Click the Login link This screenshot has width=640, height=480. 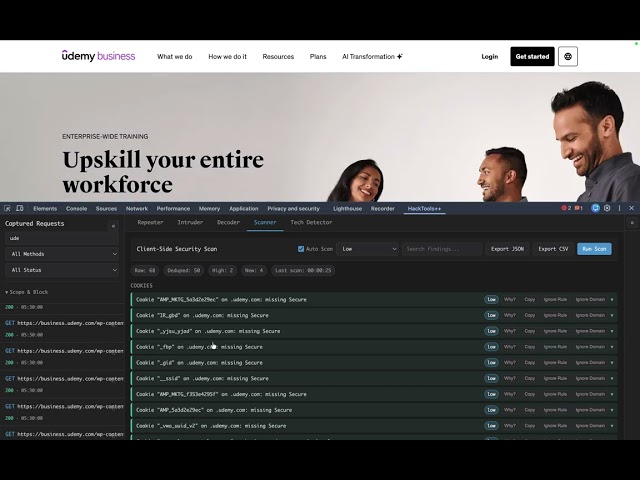[x=489, y=56]
